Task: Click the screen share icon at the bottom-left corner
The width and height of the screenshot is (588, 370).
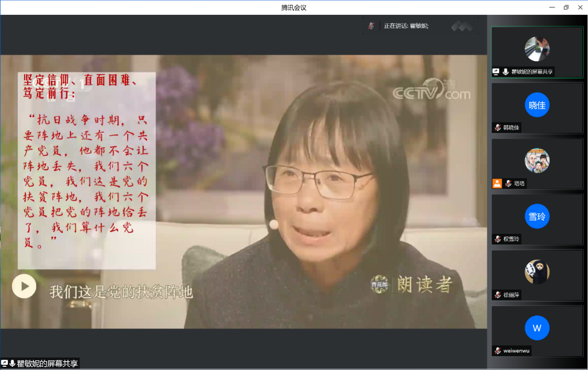Action: click(5, 364)
